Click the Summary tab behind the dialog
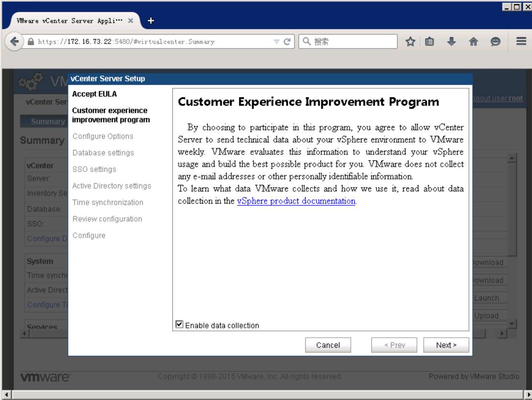This screenshot has width=532, height=400. coord(44,121)
